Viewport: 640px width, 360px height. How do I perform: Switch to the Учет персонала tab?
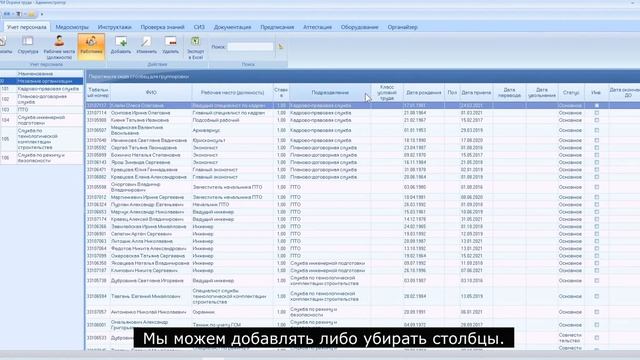coord(27,27)
